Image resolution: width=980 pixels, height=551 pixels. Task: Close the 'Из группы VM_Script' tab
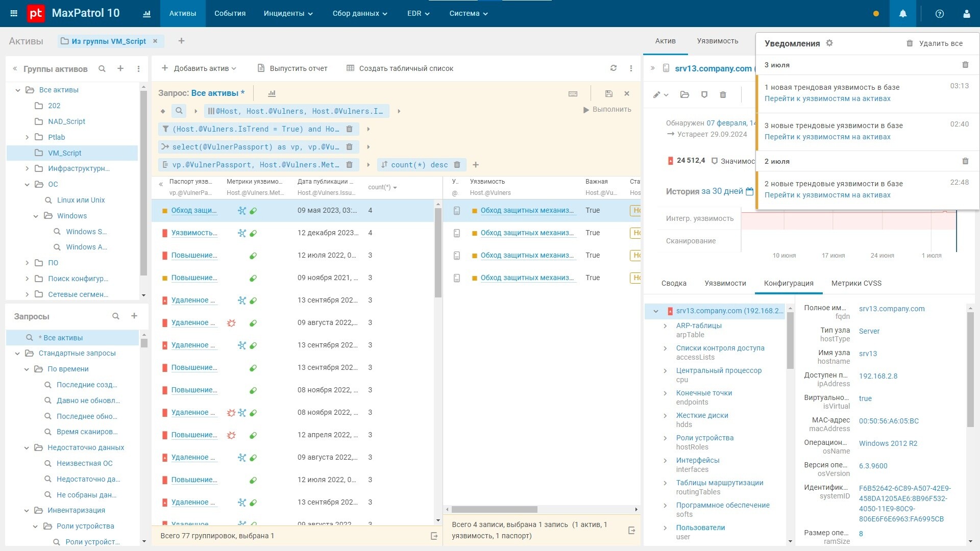155,41
